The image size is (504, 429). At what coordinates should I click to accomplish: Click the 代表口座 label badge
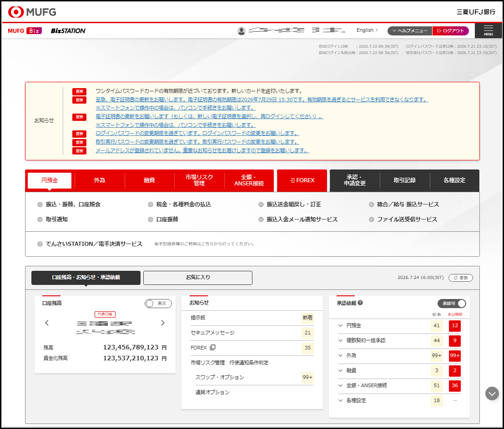tap(105, 314)
